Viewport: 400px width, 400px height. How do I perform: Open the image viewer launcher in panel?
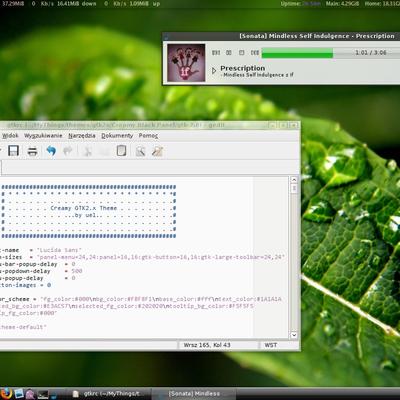coord(19,394)
